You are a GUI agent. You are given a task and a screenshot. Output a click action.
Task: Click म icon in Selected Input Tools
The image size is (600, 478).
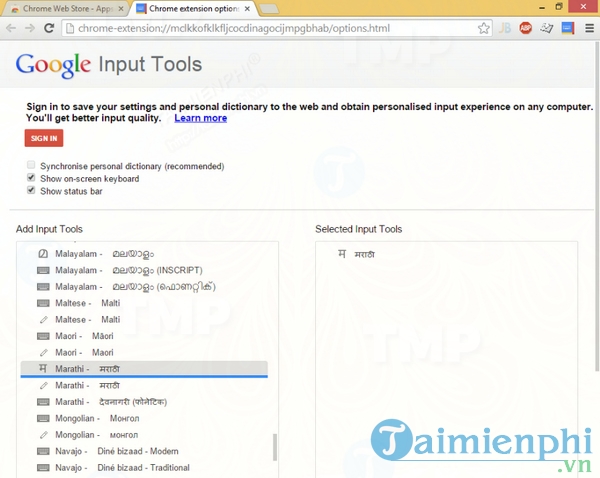click(342, 254)
